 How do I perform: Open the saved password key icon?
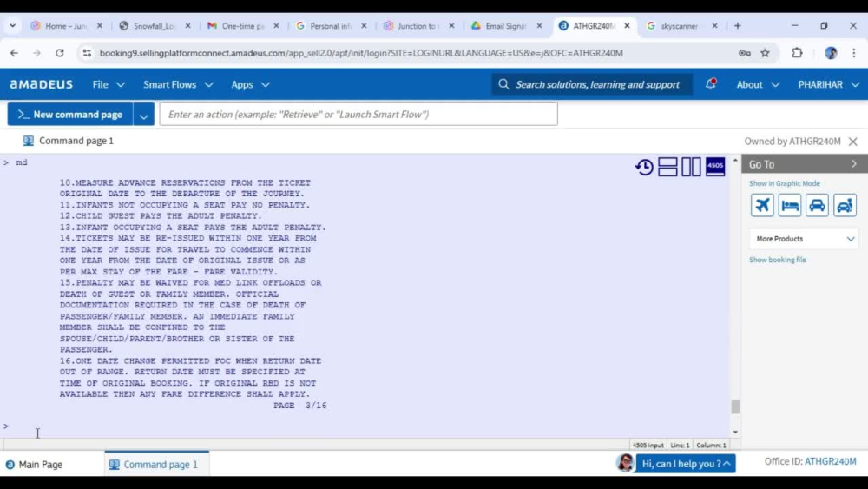point(745,53)
